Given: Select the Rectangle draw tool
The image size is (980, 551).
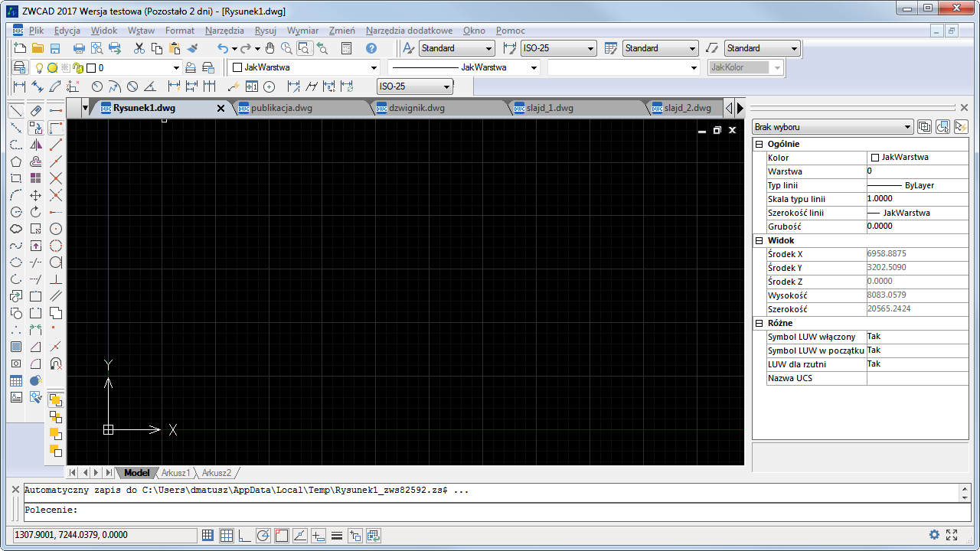Looking at the screenshot, I should [15, 178].
